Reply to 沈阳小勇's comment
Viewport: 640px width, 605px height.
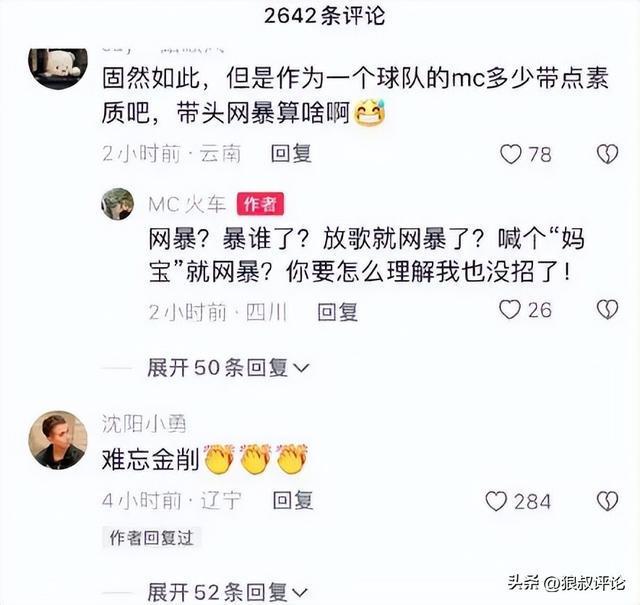click(293, 500)
